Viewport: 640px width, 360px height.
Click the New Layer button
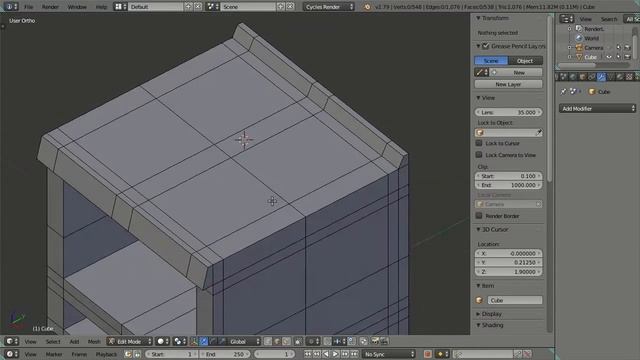pyautogui.click(x=509, y=84)
